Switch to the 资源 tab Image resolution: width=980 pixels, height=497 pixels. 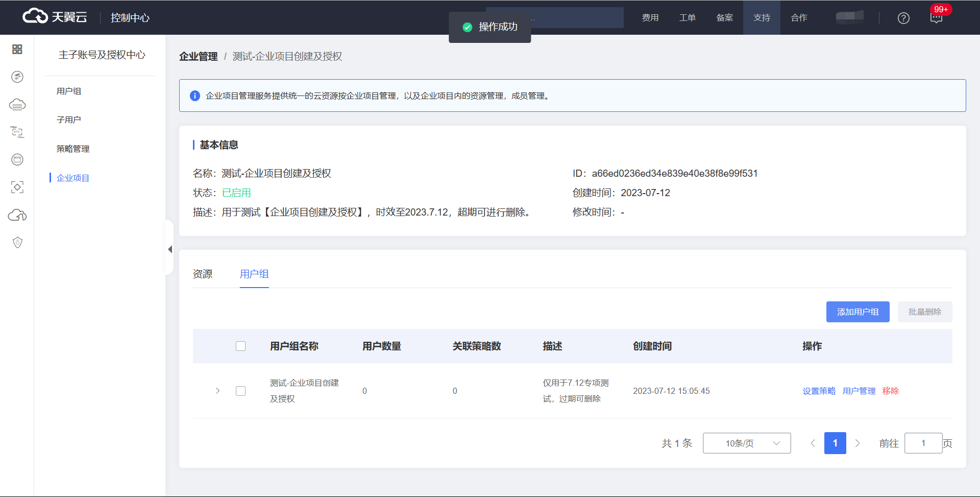click(203, 274)
